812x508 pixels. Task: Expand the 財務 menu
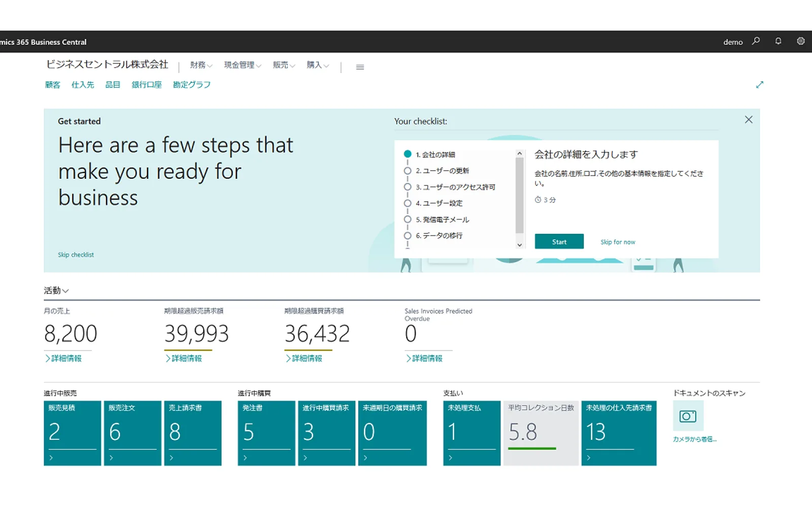pyautogui.click(x=201, y=65)
